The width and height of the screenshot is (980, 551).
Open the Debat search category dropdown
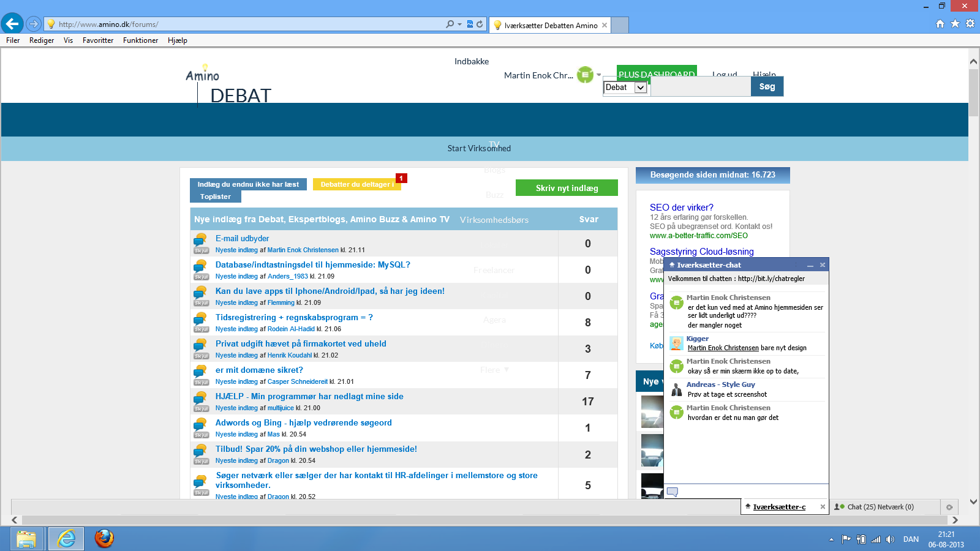coord(625,88)
